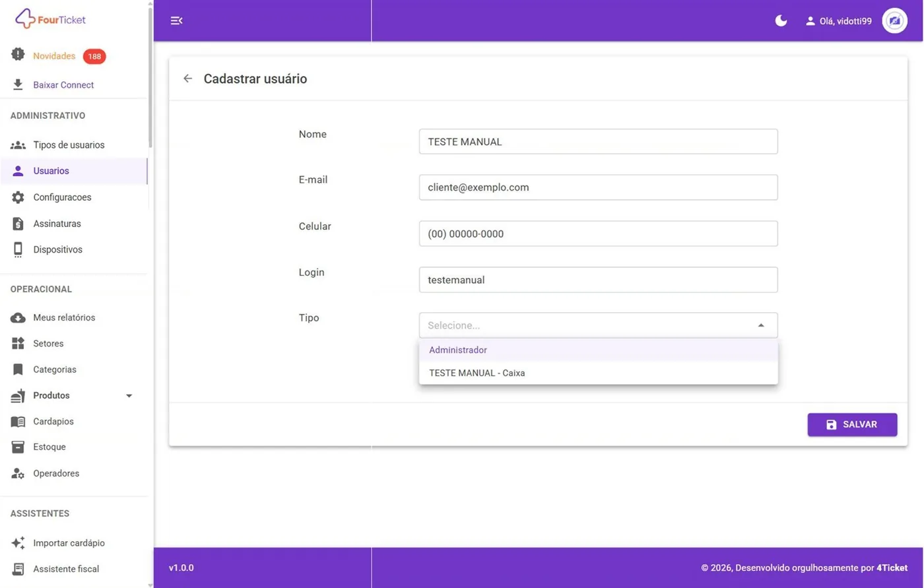Click the Meus relatórios cloud icon
The width and height of the screenshot is (924, 588).
click(x=18, y=317)
